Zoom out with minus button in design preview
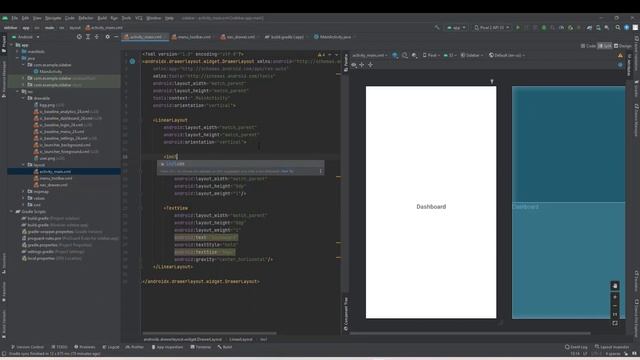 click(x=615, y=306)
